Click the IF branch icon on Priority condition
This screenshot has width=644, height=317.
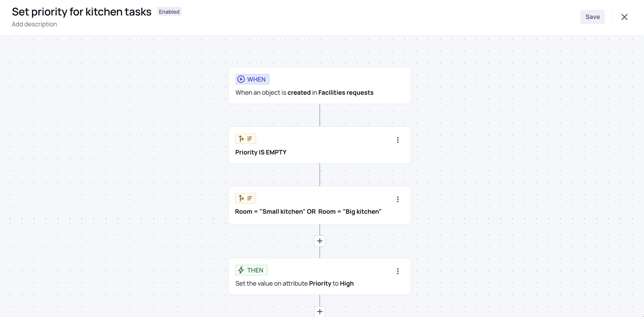click(x=241, y=138)
